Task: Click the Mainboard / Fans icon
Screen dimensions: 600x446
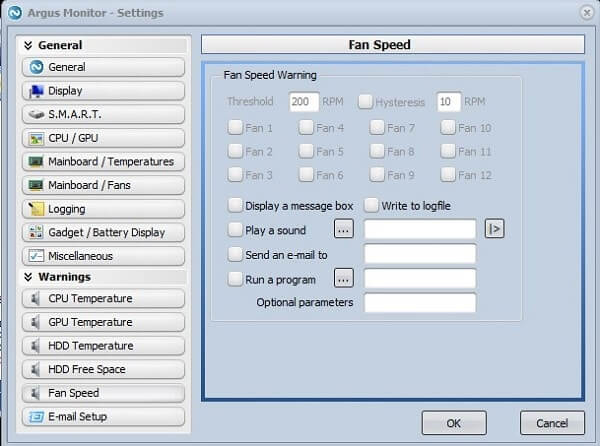Action: click(x=36, y=186)
